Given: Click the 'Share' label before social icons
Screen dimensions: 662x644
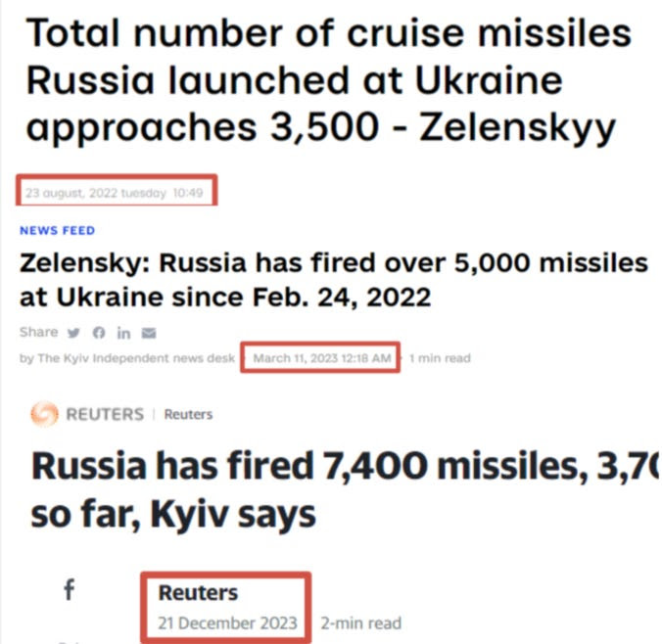Looking at the screenshot, I should click(38, 332).
